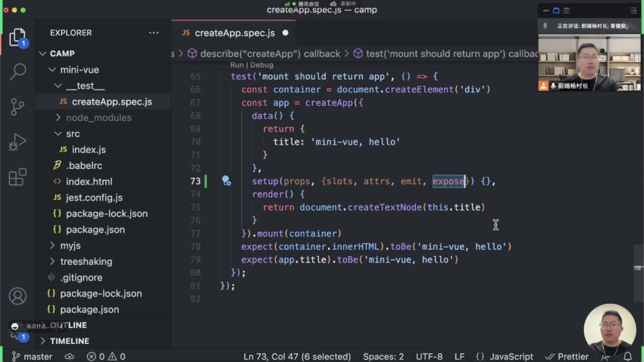Open the Source Control view icon
The image size is (644, 362).
pyautogui.click(x=17, y=107)
